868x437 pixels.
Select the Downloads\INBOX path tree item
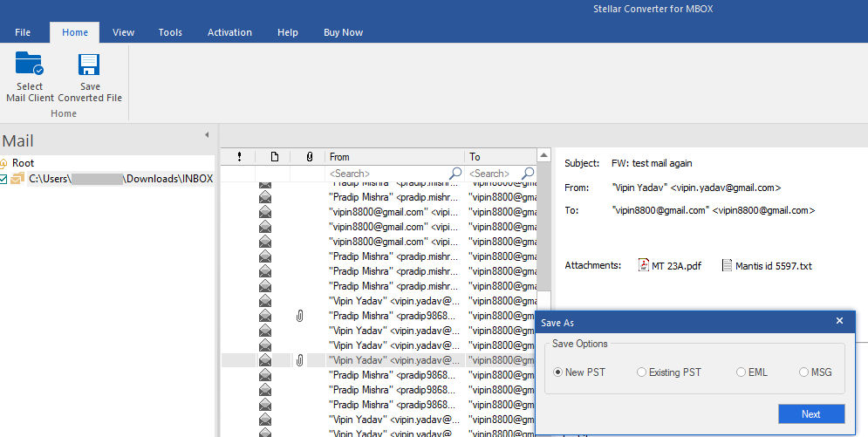click(x=120, y=179)
